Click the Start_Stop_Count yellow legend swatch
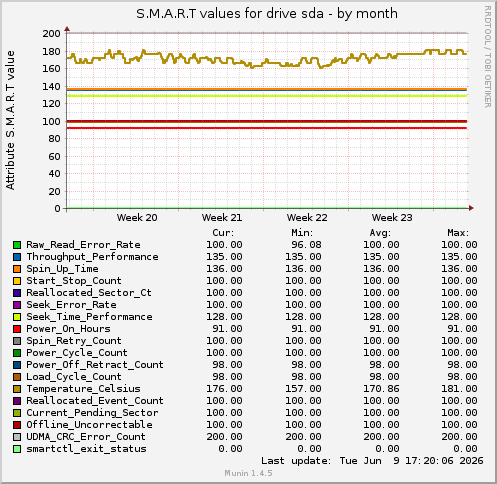497x484 pixels. click(17, 281)
